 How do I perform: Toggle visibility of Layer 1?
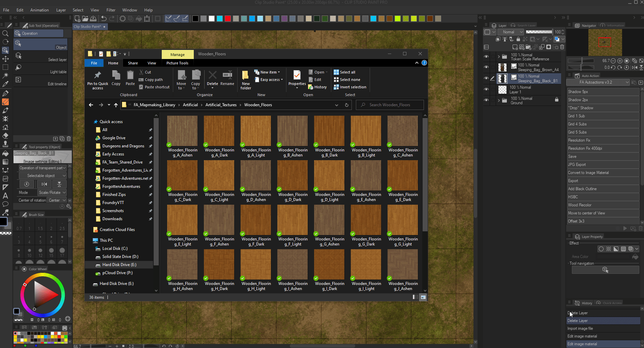[x=486, y=89]
